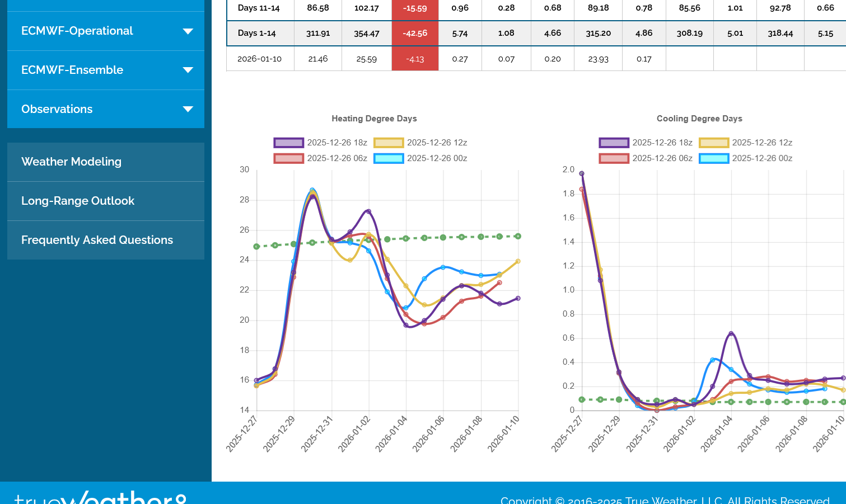Go to Frequently Asked Questions

pos(97,240)
